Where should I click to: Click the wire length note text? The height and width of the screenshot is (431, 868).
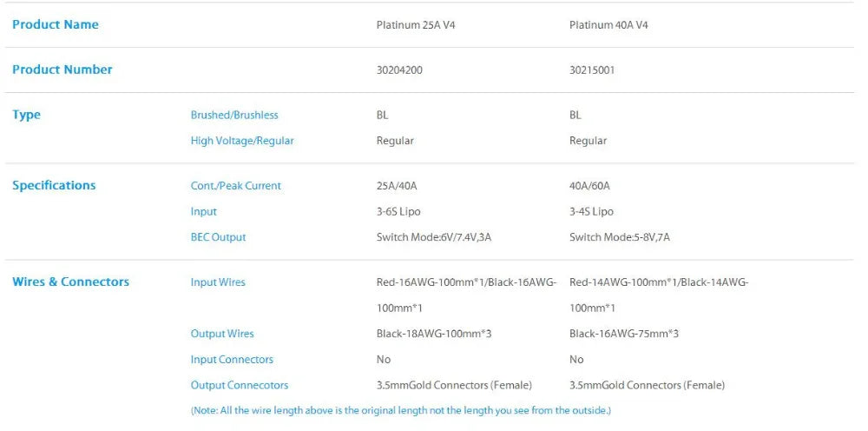pos(401,410)
